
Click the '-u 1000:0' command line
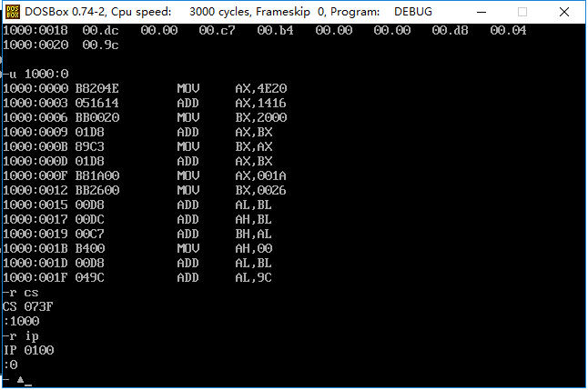[35, 74]
